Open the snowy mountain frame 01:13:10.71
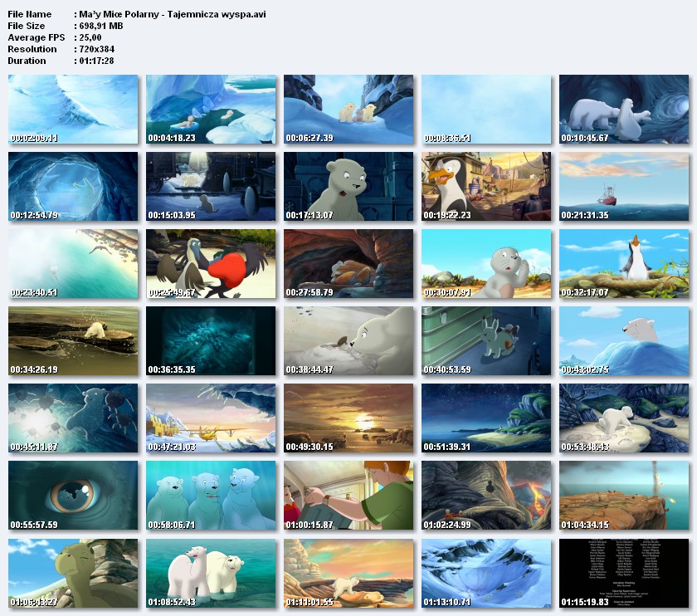This screenshot has height=616, width=697. [x=486, y=574]
